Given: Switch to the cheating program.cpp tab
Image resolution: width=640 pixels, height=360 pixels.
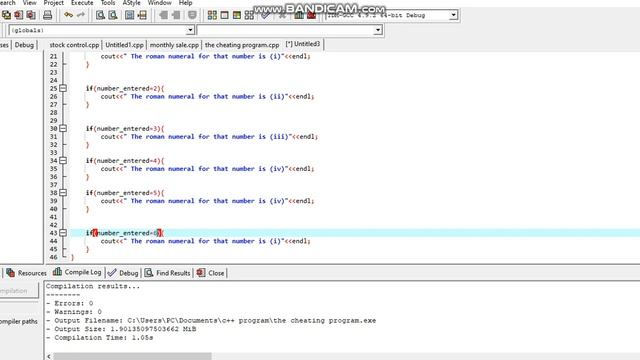Looking at the screenshot, I should [242, 45].
